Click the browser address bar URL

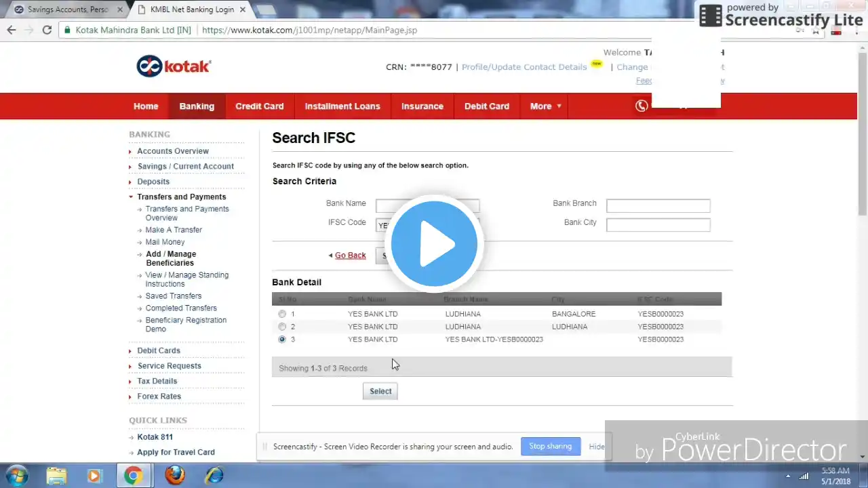click(309, 30)
